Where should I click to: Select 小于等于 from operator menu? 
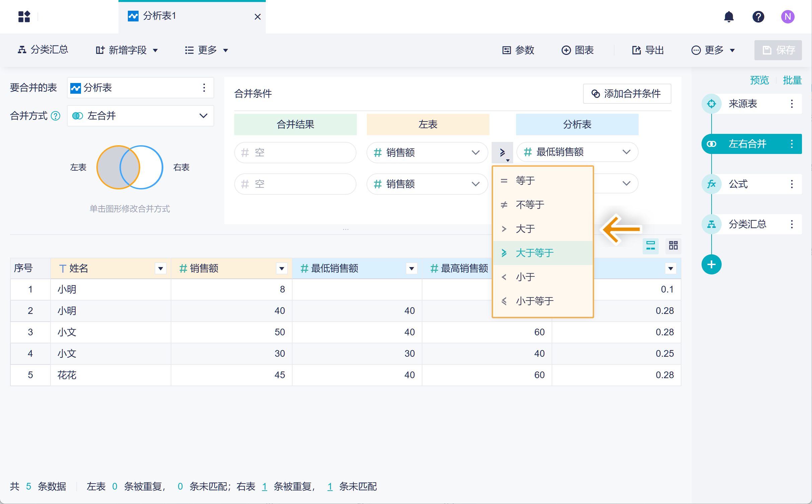pos(535,301)
